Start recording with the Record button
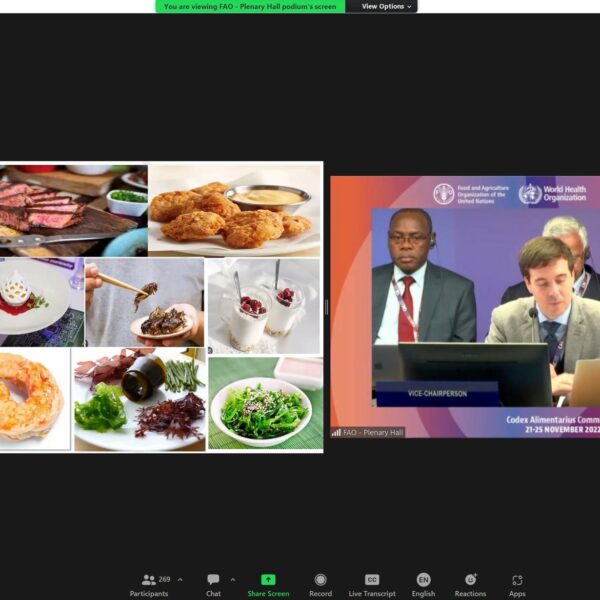Screen dimensions: 600x600 [x=320, y=583]
